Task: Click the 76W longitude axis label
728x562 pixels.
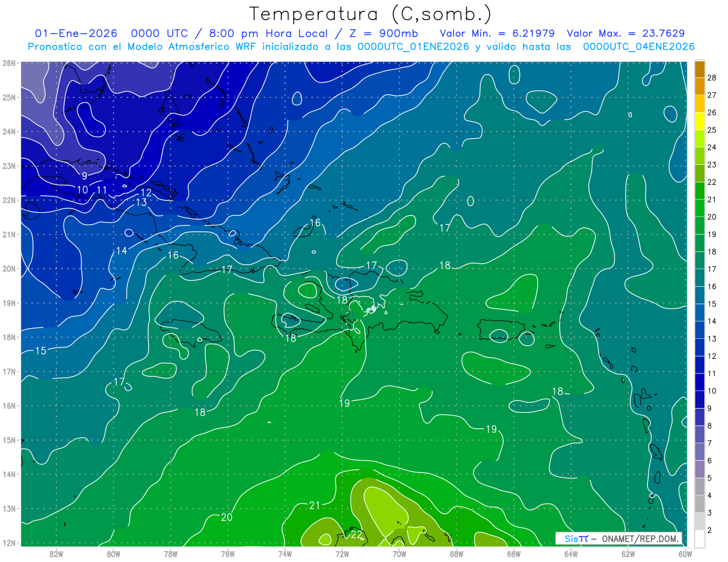Action: point(227,553)
